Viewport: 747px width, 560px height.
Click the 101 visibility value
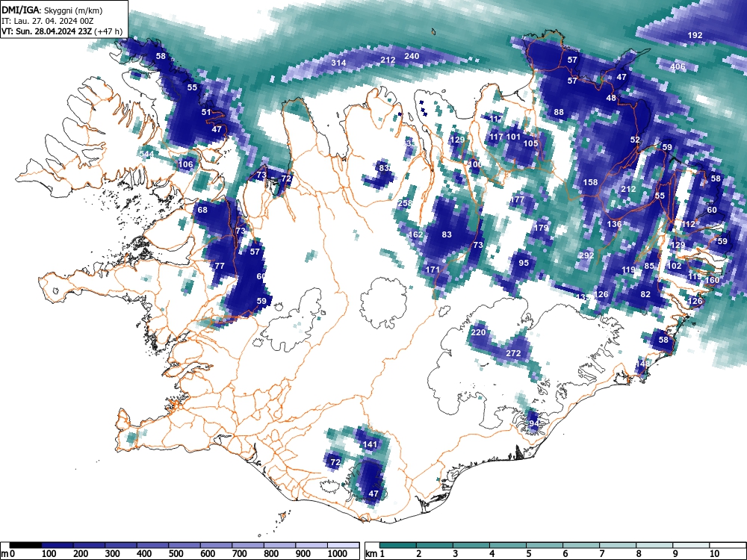[513, 137]
